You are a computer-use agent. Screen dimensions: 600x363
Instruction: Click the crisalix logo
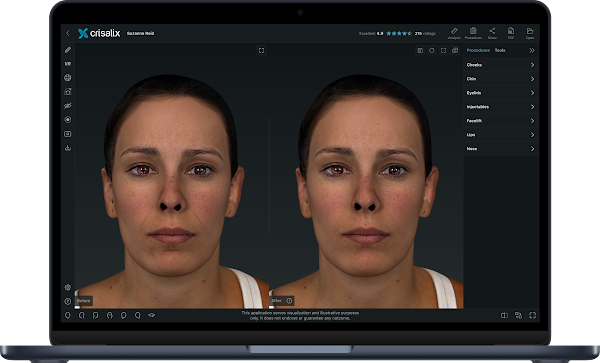99,33
